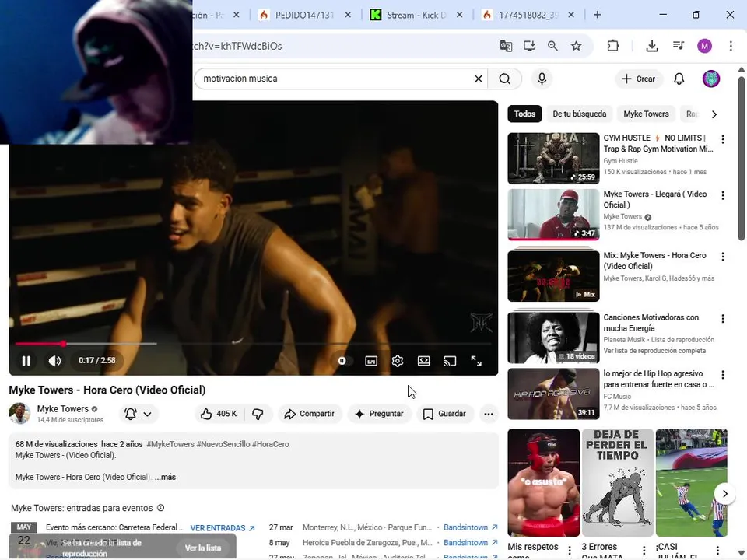Open media controls icon in Chrome toolbar
The image size is (747, 560).
679,46
